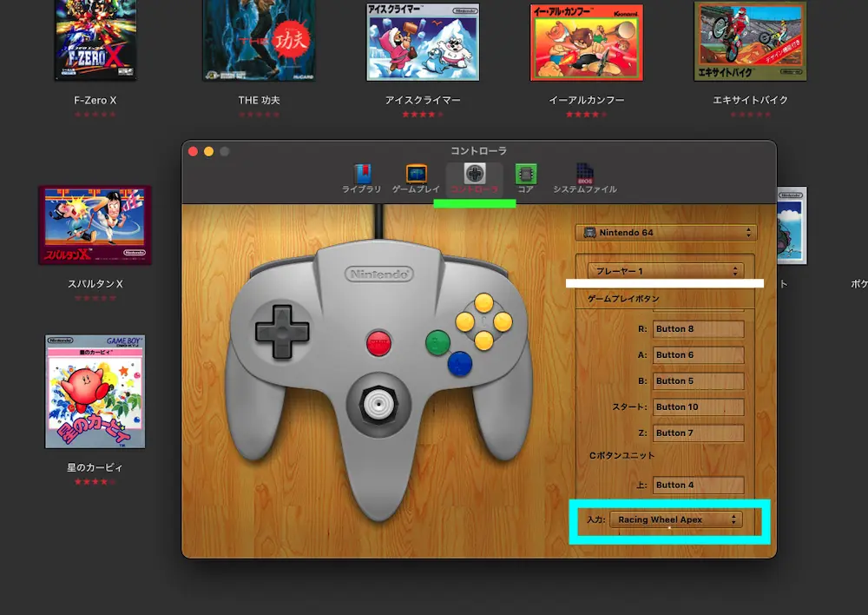
Task: Click the yellow C-Left button on the controller
Action: click(x=465, y=322)
